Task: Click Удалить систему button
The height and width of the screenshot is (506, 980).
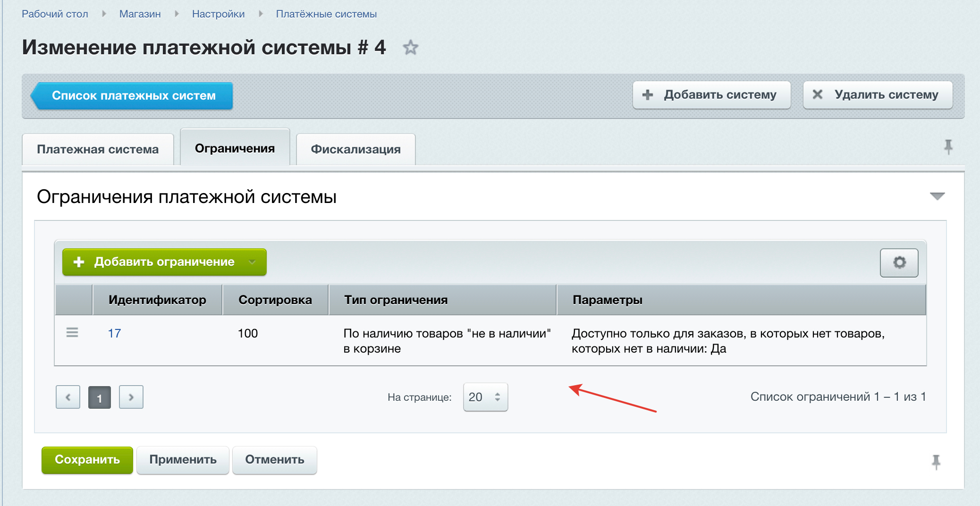Action: [x=878, y=95]
